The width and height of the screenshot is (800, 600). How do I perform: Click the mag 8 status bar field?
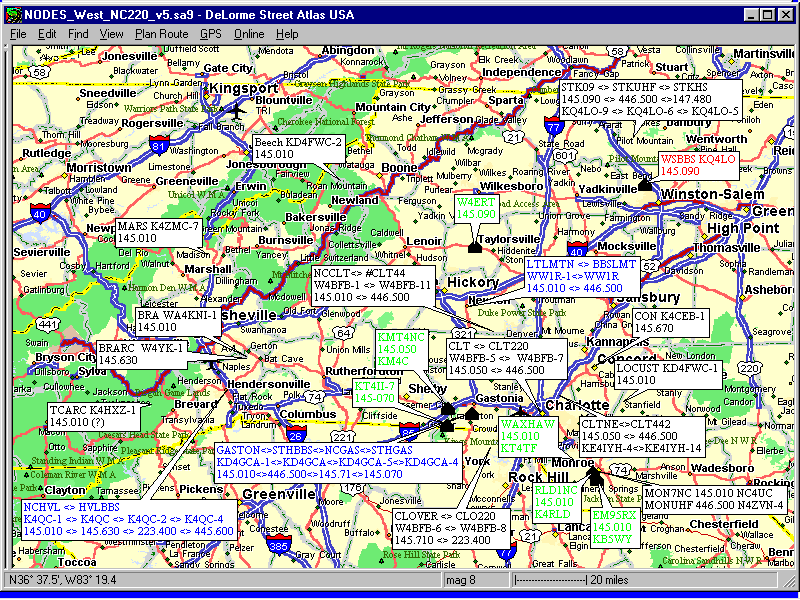(475, 580)
